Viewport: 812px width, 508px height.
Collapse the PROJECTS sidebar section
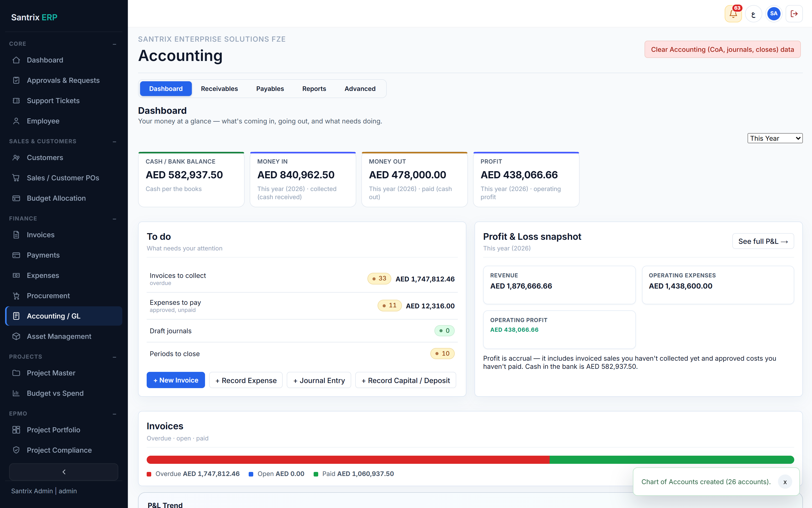[x=114, y=357]
